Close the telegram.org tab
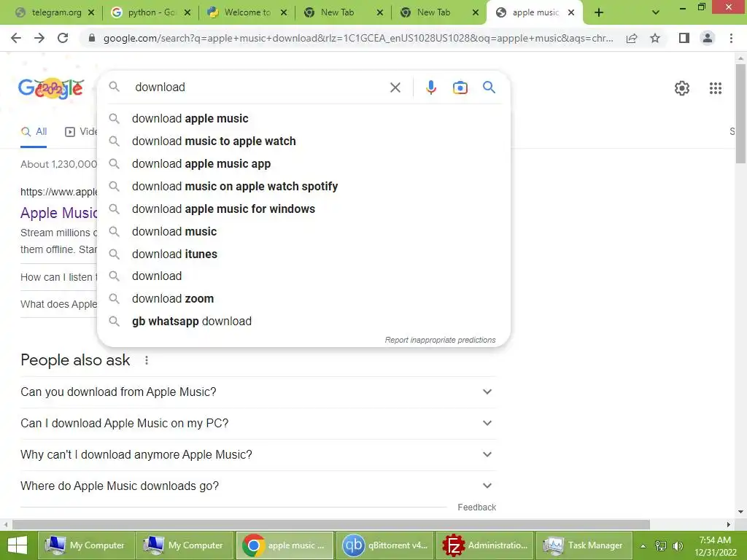747x560 pixels. 91,13
